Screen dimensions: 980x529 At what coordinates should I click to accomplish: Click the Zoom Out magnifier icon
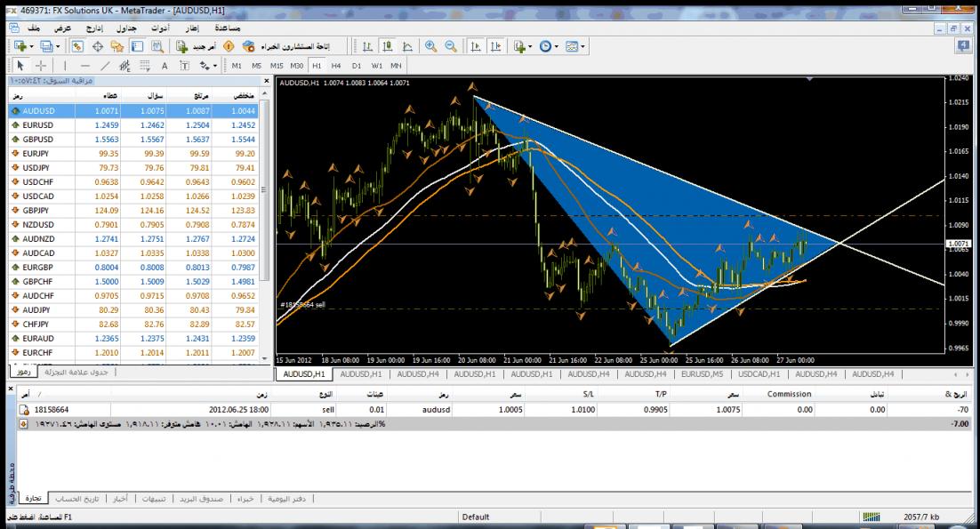click(451, 45)
